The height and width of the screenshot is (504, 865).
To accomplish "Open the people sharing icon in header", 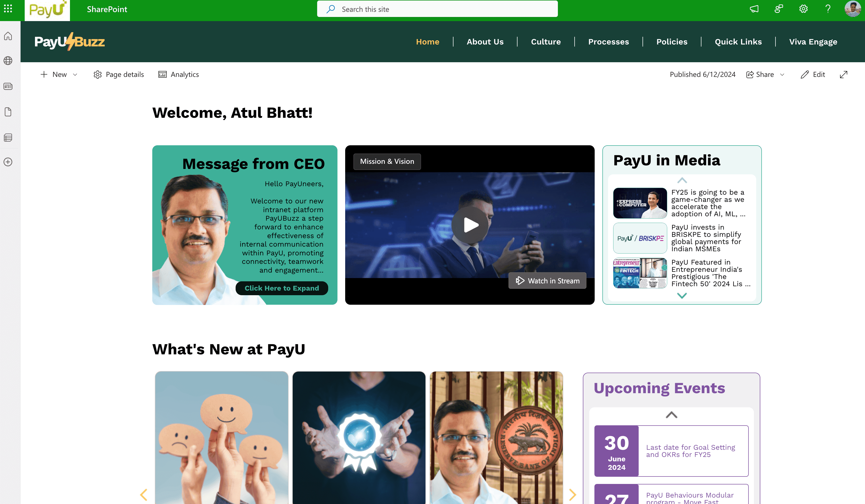I will (x=779, y=9).
